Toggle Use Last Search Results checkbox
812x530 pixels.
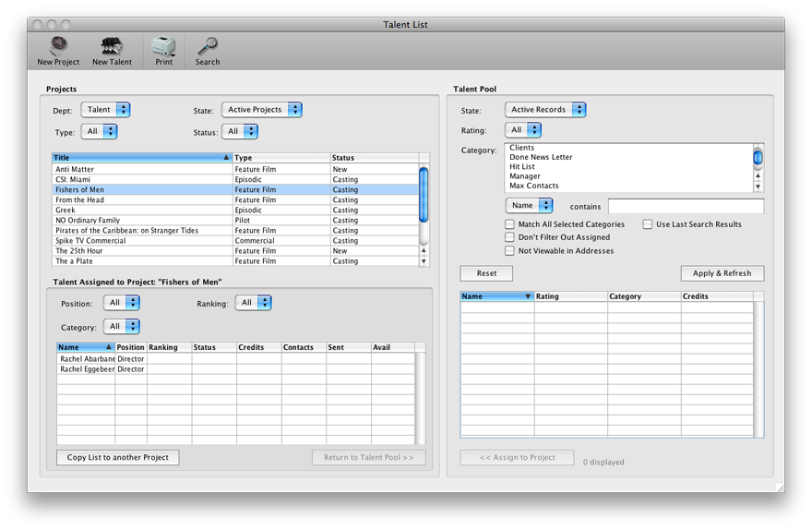[648, 224]
